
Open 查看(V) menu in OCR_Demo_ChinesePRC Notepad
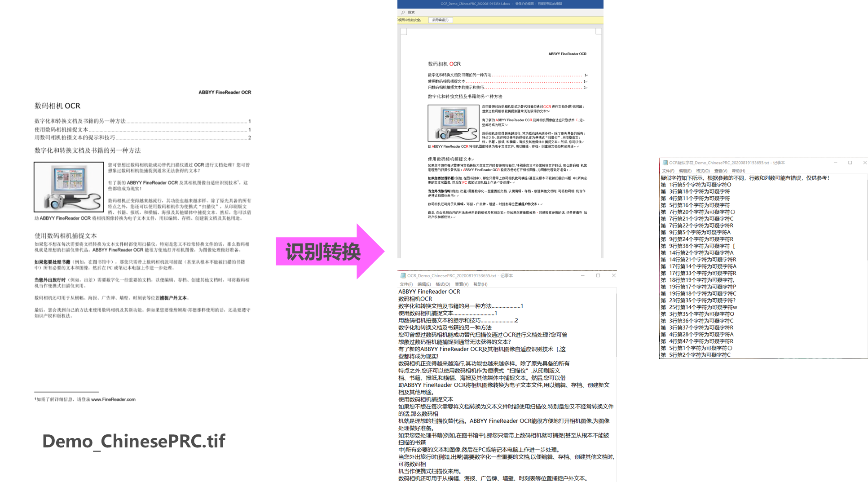(x=462, y=284)
